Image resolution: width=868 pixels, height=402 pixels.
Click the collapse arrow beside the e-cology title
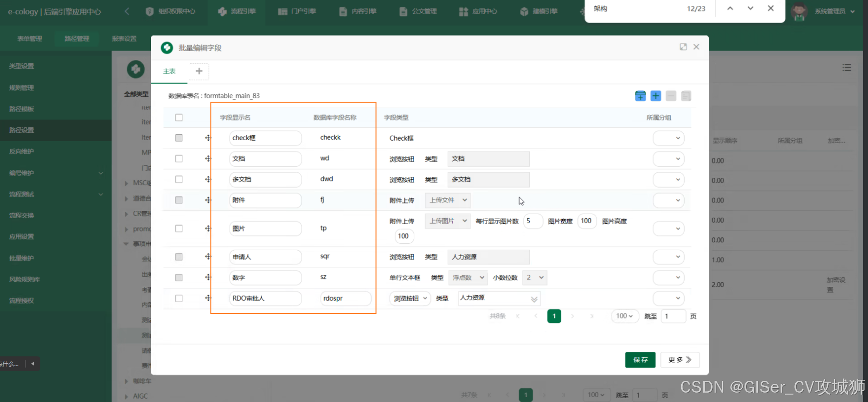(127, 11)
